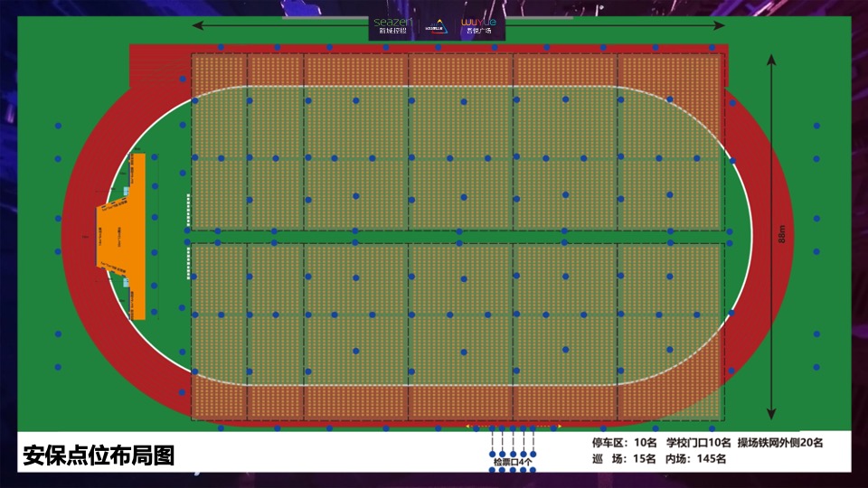Click the 检票口4个 label
868x488 pixels.
(512, 464)
